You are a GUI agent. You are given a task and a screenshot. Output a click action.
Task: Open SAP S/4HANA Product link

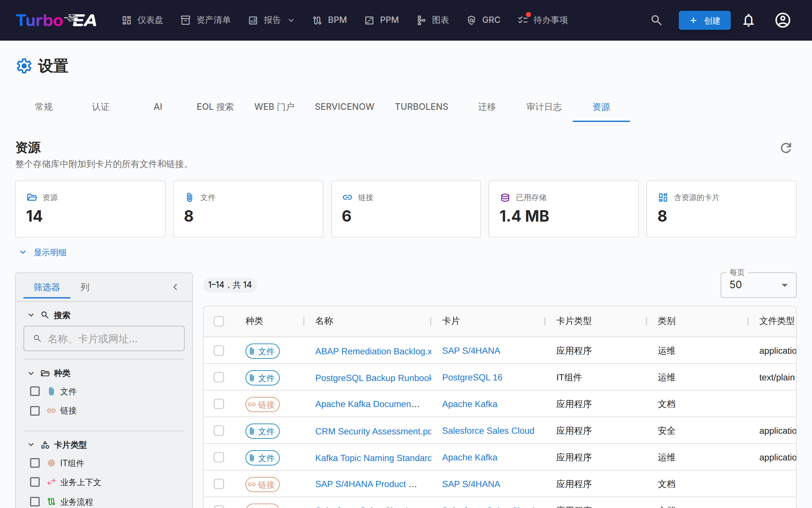(x=366, y=484)
